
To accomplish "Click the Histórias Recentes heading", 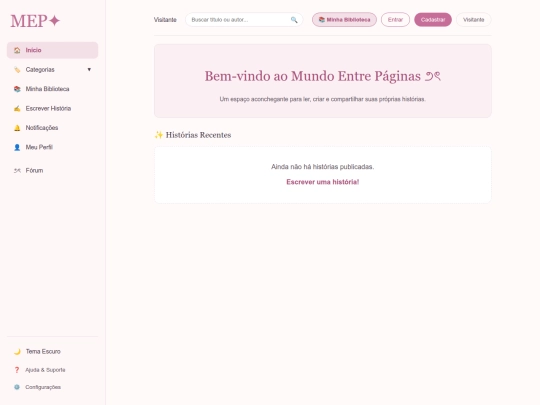I will pos(193,135).
